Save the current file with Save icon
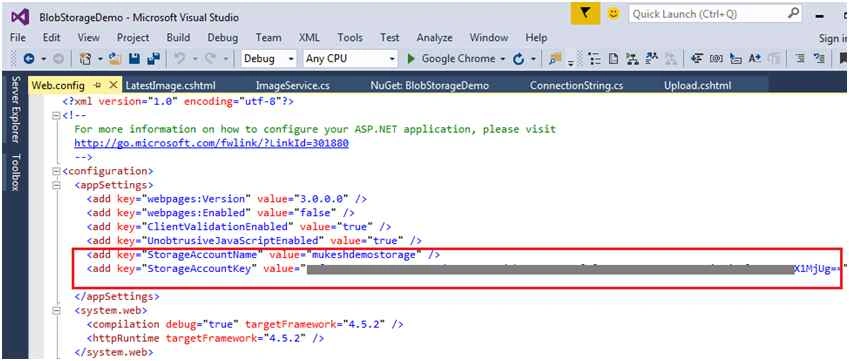849x361 pixels. click(134, 58)
